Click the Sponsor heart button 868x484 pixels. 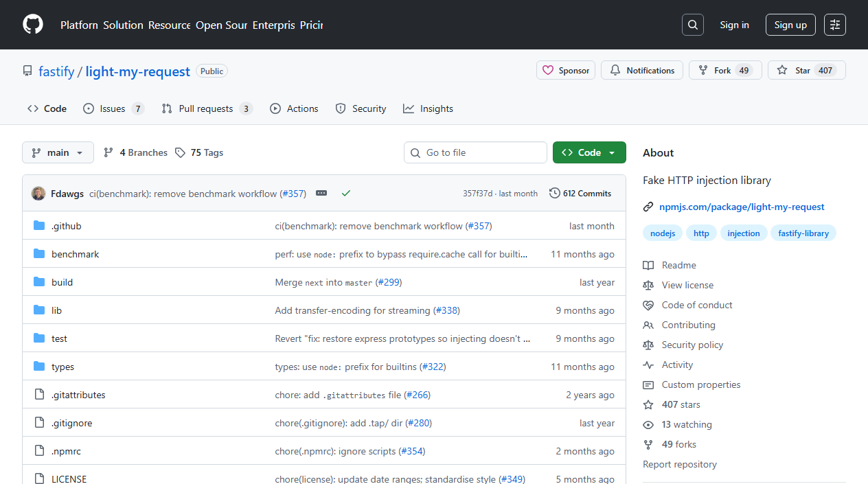(566, 70)
